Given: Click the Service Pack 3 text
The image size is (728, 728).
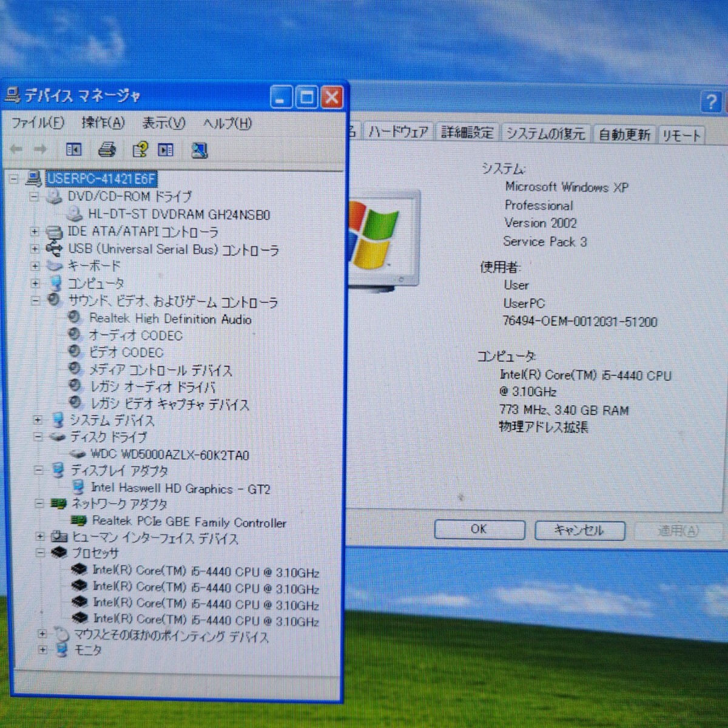Looking at the screenshot, I should (545, 241).
